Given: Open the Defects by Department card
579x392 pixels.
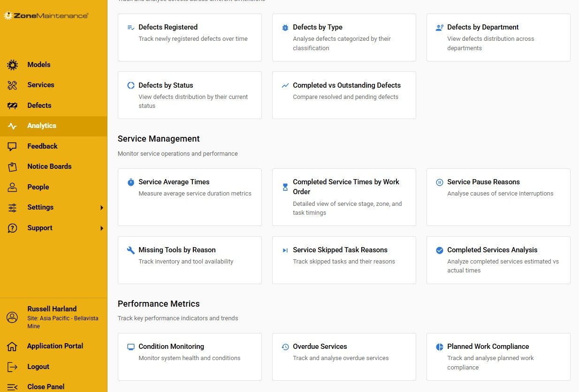Looking at the screenshot, I should [x=498, y=38].
